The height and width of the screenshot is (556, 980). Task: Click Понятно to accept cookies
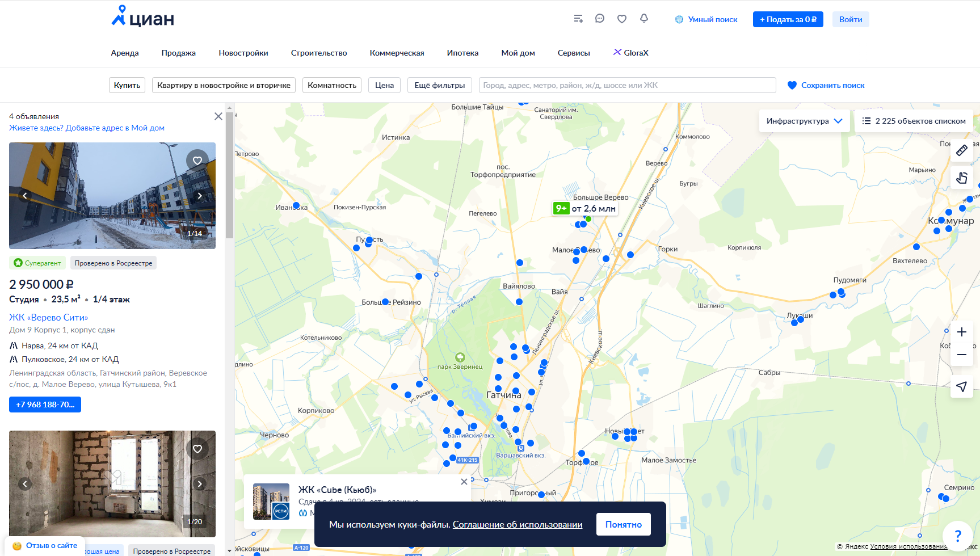pyautogui.click(x=623, y=524)
